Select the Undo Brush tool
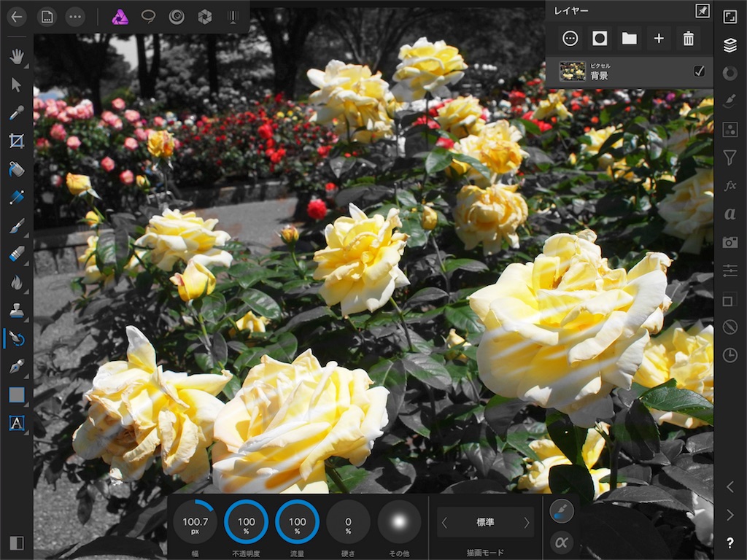Viewport: 747px width, 560px height. pyautogui.click(x=17, y=338)
